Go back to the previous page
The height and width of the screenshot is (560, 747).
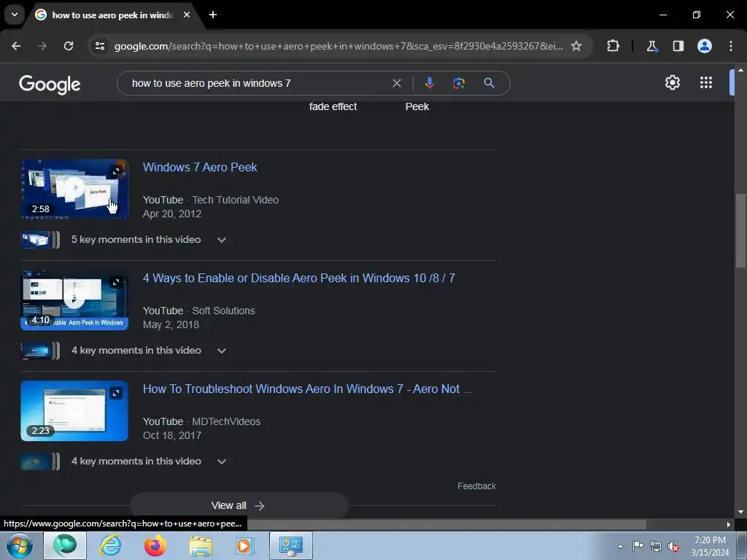pyautogui.click(x=16, y=46)
